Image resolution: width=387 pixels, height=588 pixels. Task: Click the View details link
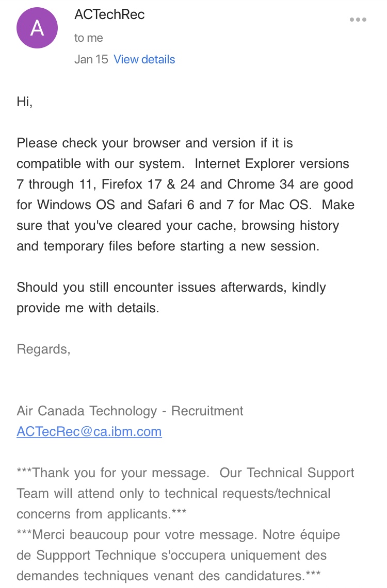click(x=144, y=59)
